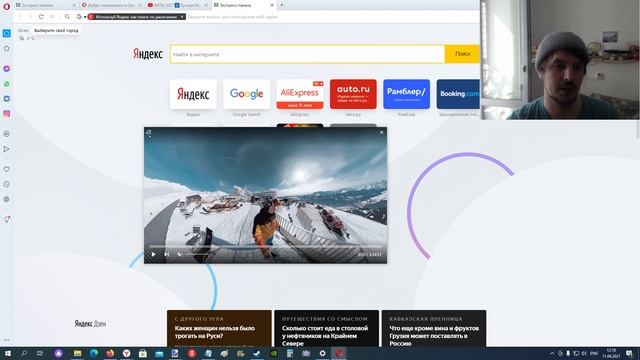Screen dimensions: 640x360
Task: Open the Booking.com speed dial tile
Action: [458, 94]
